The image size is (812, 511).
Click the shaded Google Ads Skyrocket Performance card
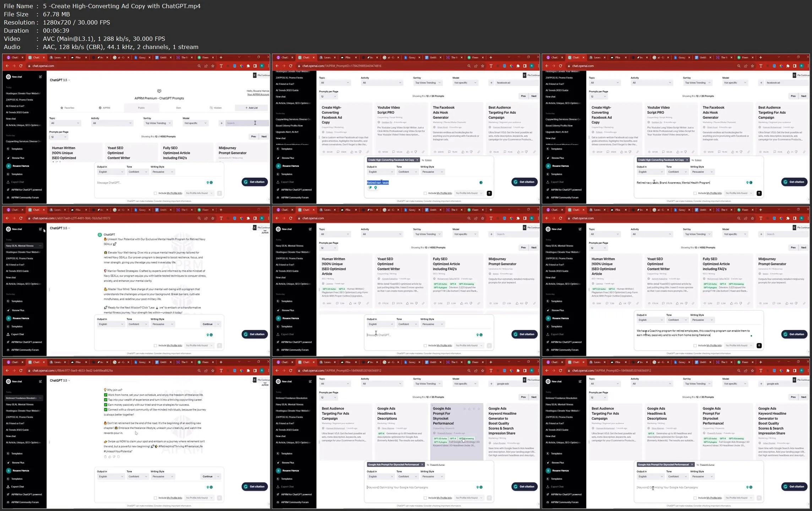coord(457,431)
